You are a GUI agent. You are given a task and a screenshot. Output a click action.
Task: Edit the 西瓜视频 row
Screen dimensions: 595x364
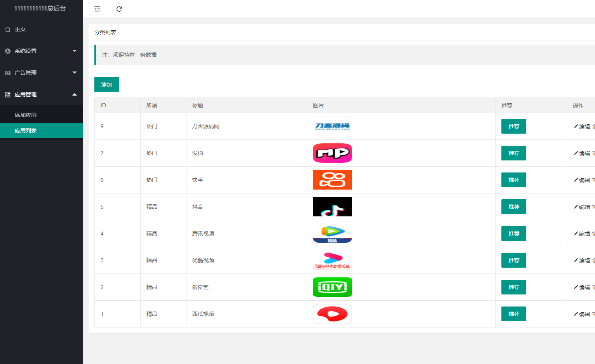click(582, 314)
